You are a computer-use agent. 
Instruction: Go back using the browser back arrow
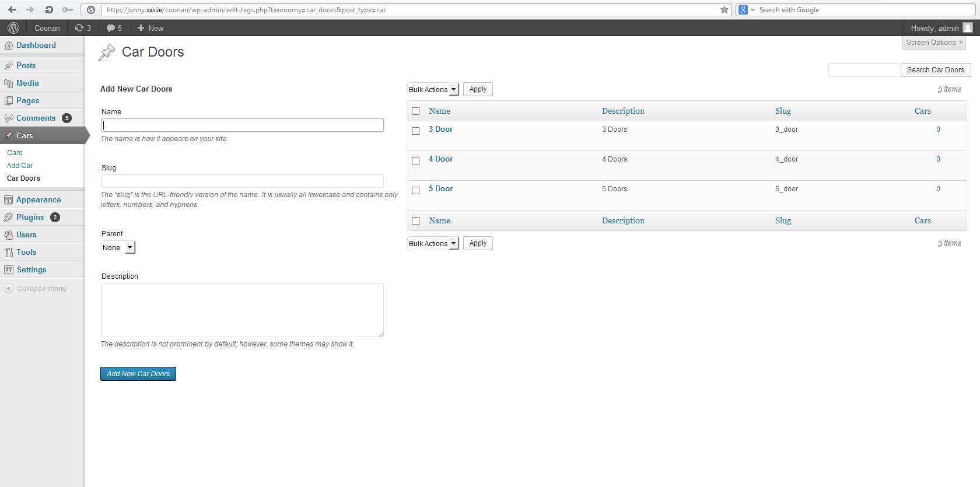(12, 10)
